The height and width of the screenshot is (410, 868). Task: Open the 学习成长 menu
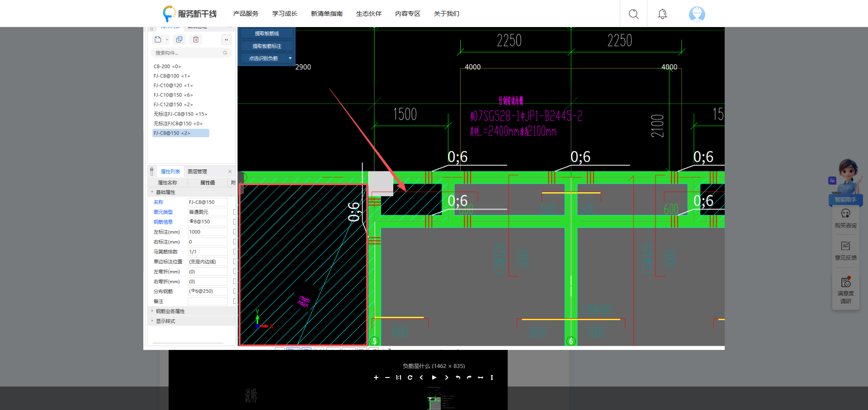285,14
